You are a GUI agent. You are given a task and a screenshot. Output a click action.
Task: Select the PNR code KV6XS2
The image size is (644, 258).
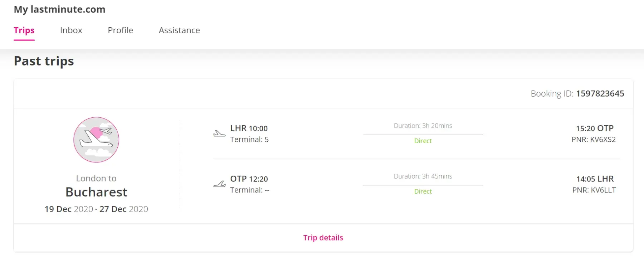point(603,140)
